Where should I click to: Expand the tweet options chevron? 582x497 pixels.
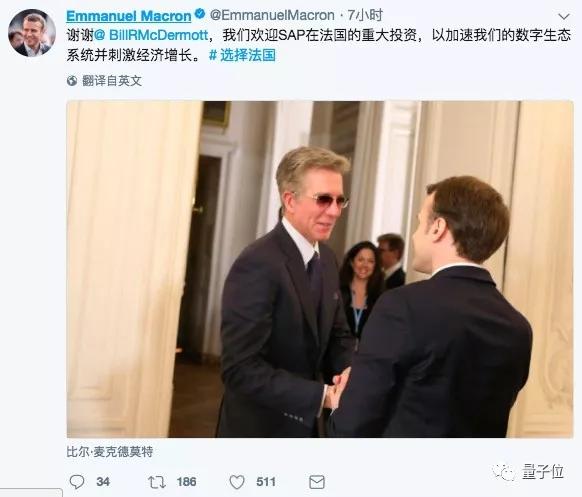[564, 16]
